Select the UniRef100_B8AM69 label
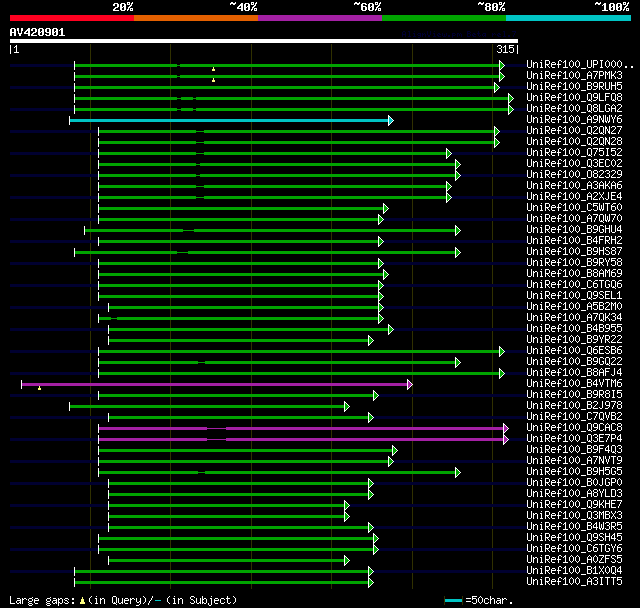This screenshot has width=640, height=608. click(x=574, y=274)
